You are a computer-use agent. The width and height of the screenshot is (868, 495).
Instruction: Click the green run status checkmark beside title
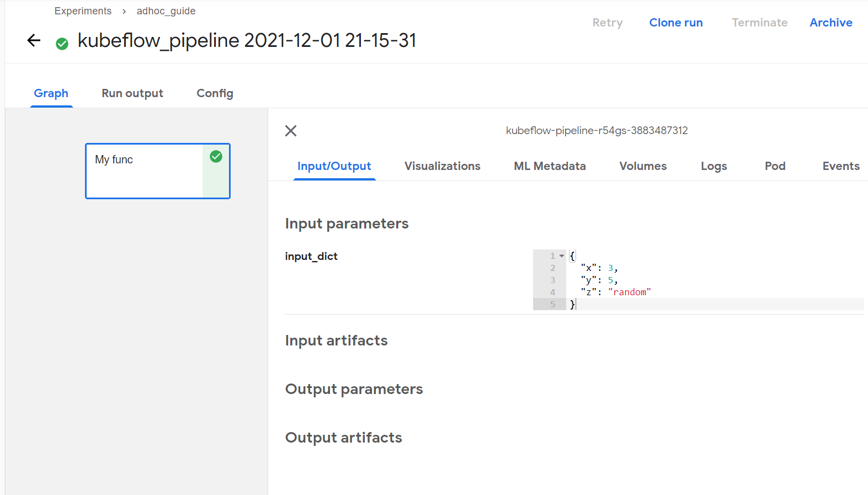[62, 44]
